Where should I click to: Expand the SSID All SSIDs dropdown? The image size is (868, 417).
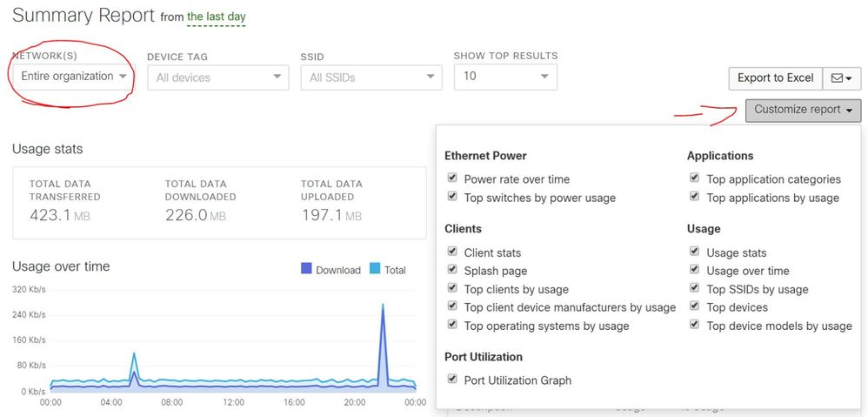click(x=371, y=77)
